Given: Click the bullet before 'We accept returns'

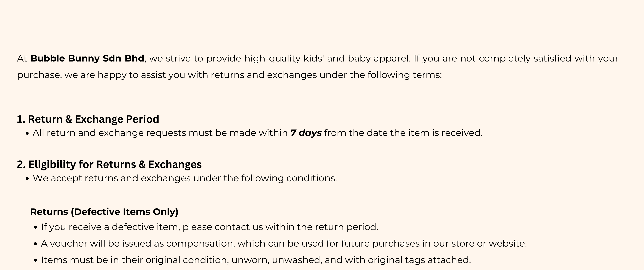Looking at the screenshot, I should [28, 179].
